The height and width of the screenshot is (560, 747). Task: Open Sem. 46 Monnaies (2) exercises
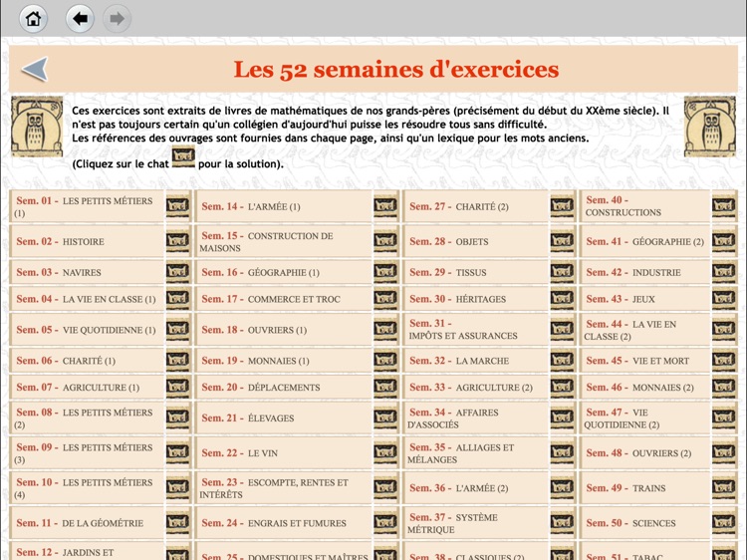[x=645, y=387]
